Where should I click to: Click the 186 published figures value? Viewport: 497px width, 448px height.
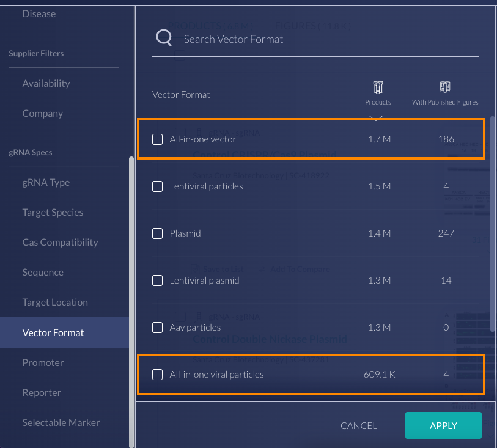pos(446,139)
